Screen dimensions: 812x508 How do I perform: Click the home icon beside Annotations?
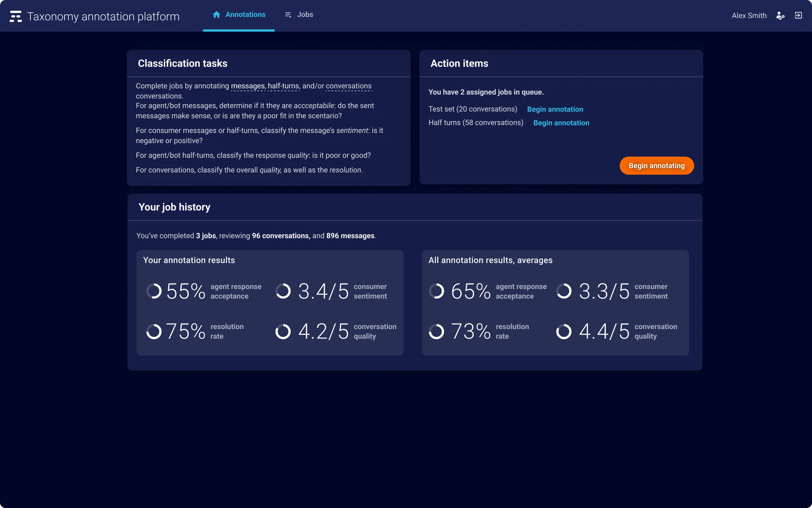(216, 15)
